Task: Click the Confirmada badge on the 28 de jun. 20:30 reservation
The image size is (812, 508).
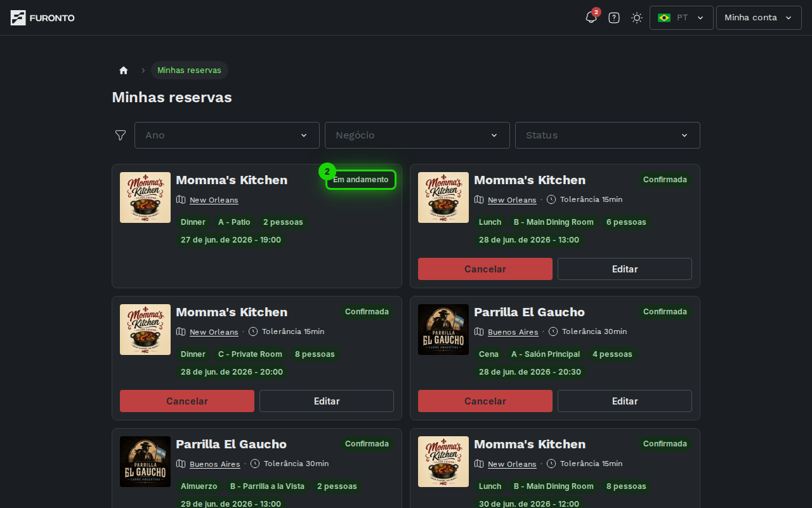Action: tap(665, 312)
